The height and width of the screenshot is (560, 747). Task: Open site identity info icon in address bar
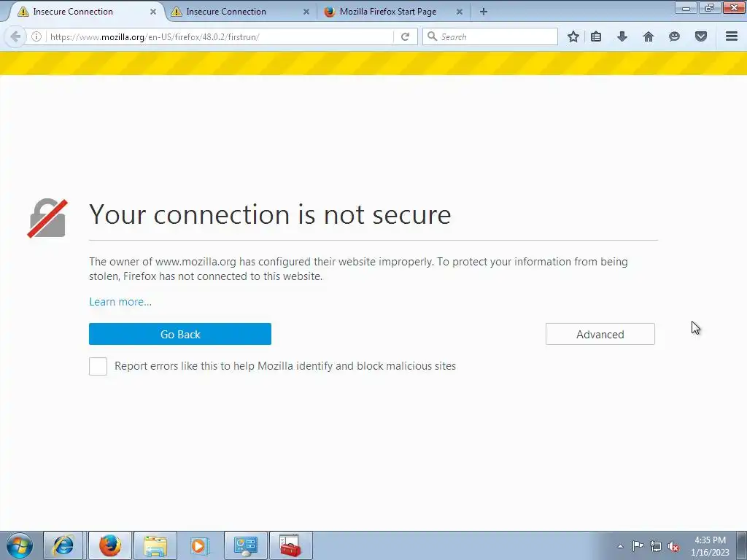pos(36,36)
